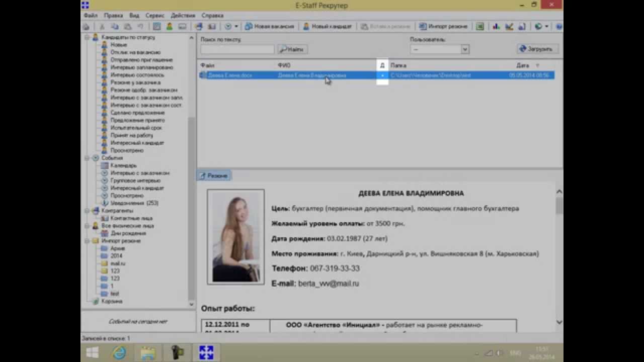Click the mail.ru folder icon
Image resolution: width=644 pixels, height=362 pixels.
tap(105, 263)
